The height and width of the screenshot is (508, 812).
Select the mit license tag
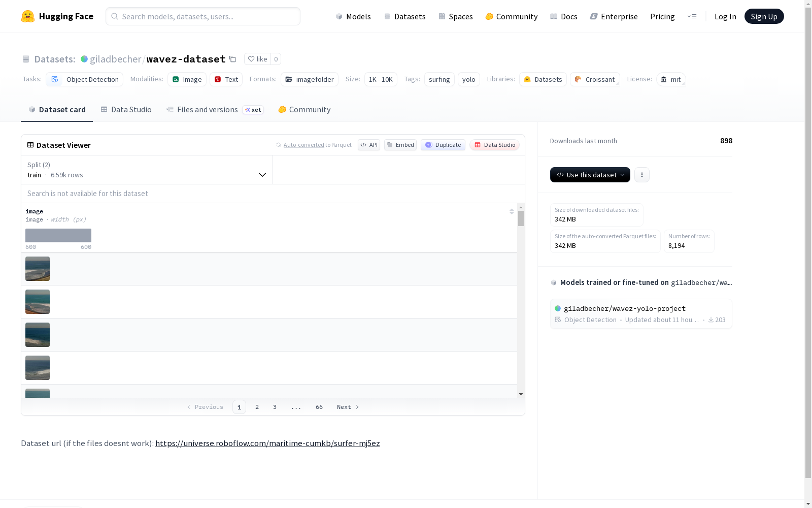pos(671,79)
